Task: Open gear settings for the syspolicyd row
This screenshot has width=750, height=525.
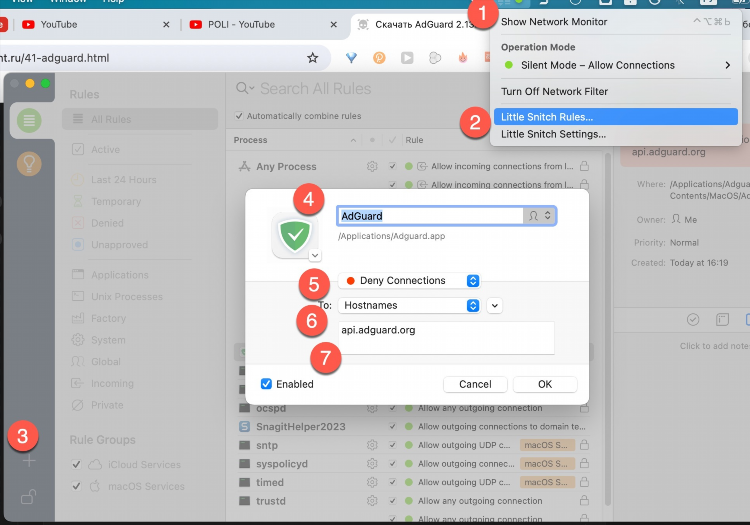Action: pos(372,464)
